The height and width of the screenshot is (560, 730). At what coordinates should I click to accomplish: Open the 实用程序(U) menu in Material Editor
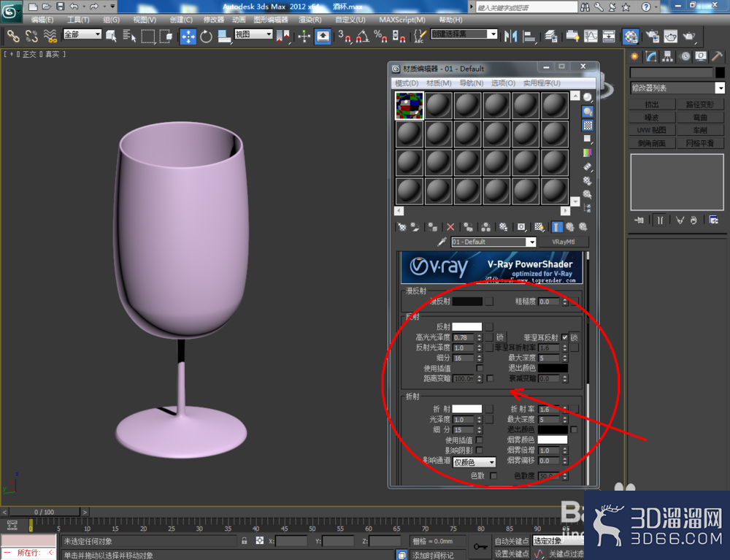click(x=542, y=83)
